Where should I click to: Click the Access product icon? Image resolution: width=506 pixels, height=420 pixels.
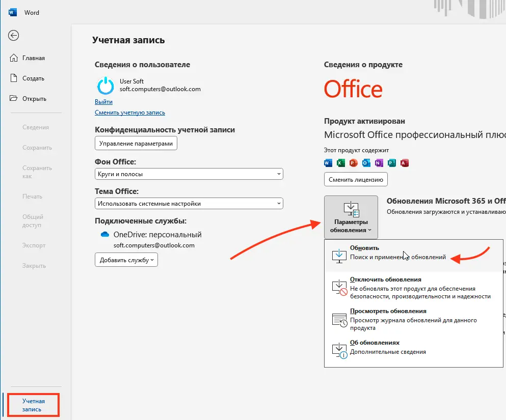pos(405,163)
